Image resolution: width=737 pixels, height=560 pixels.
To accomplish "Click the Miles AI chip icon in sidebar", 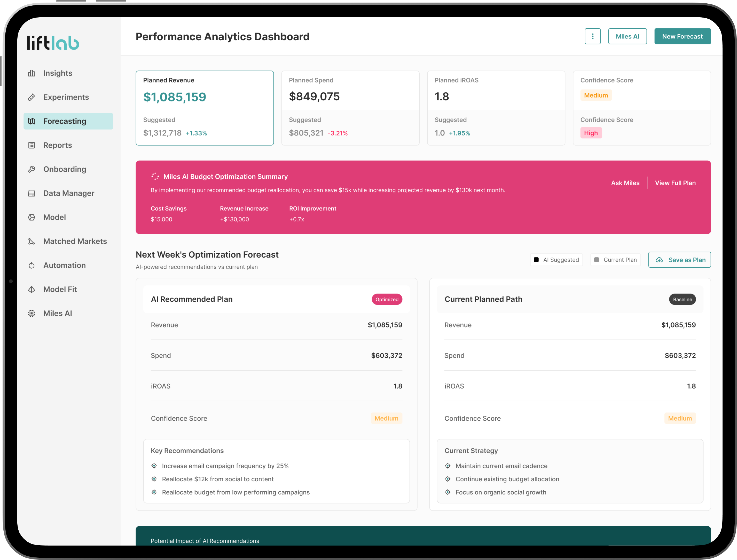I will tap(32, 313).
